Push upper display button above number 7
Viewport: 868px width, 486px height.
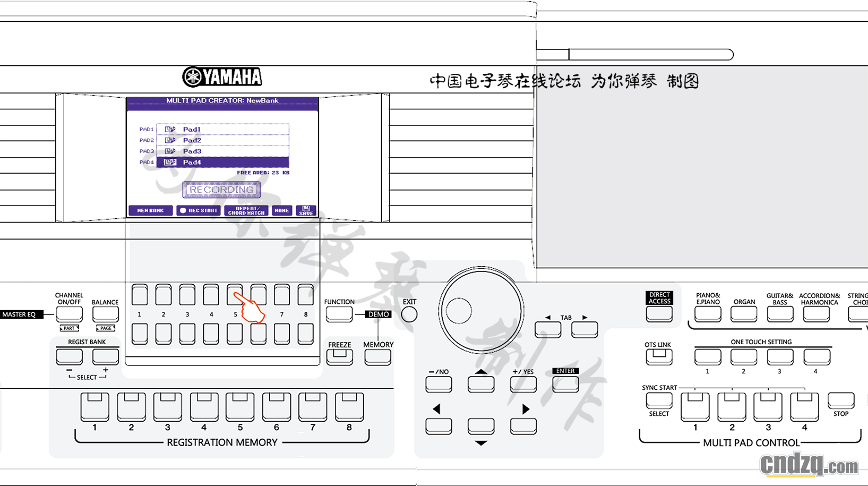coord(282,295)
